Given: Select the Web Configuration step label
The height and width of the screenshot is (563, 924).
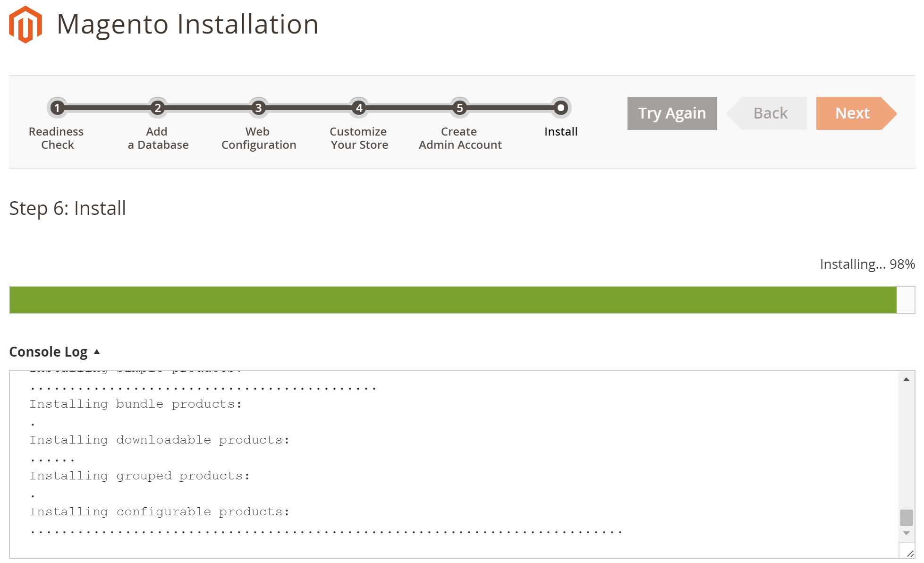Looking at the screenshot, I should (258, 138).
